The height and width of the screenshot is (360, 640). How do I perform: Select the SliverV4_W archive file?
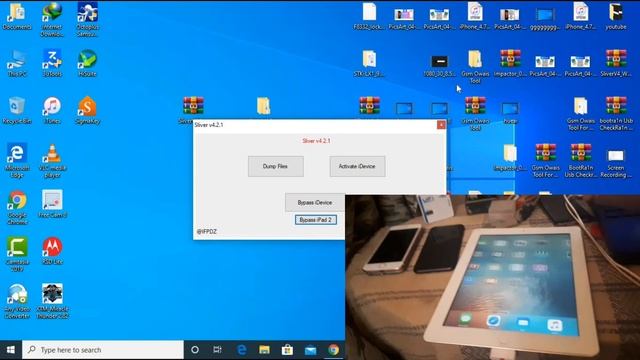tap(616, 63)
